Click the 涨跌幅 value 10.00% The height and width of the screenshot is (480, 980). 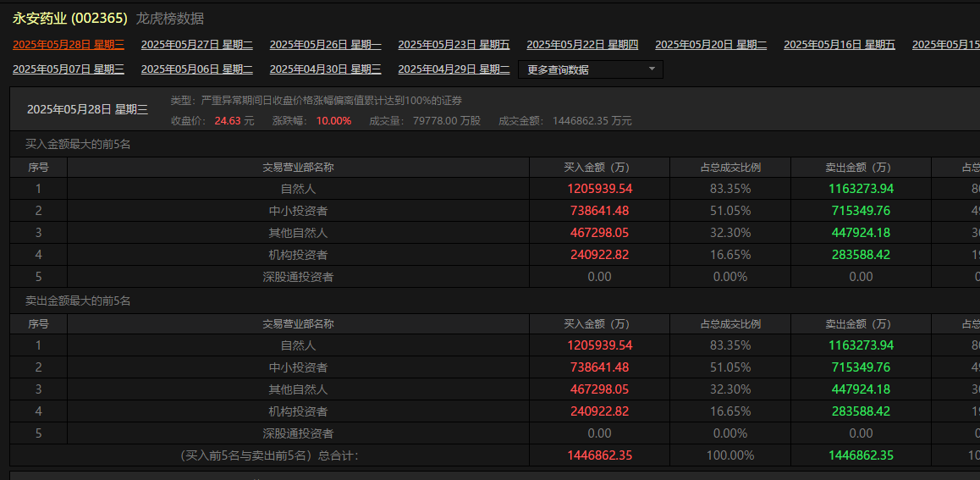(333, 120)
